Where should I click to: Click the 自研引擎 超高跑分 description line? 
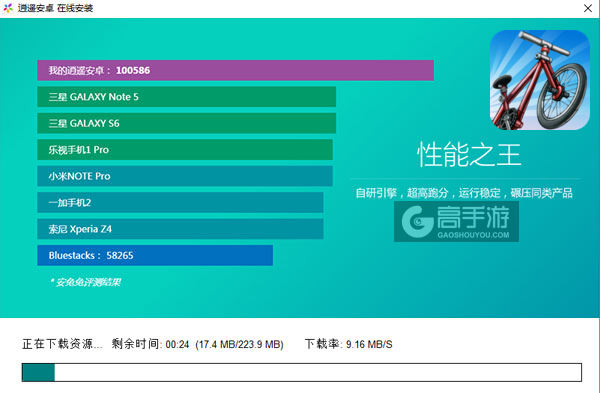[x=464, y=193]
